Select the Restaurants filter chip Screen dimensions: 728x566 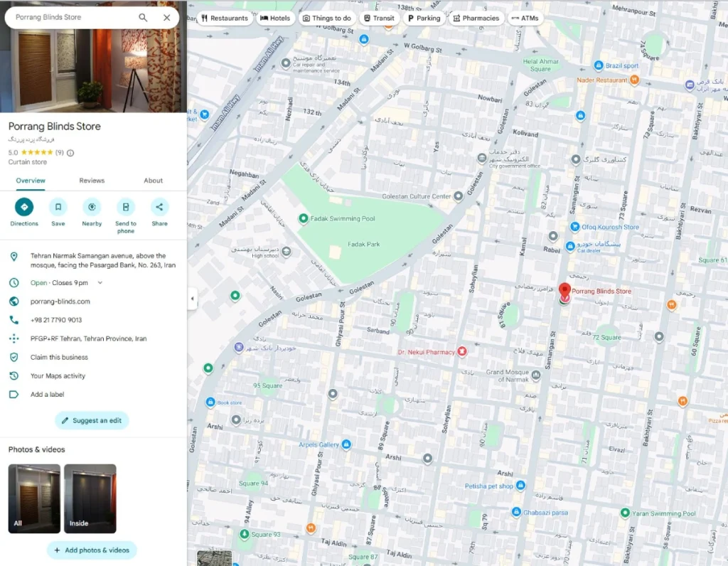[x=225, y=19]
